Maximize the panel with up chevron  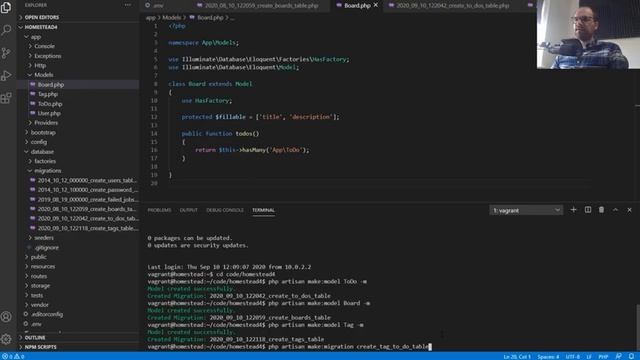point(615,210)
